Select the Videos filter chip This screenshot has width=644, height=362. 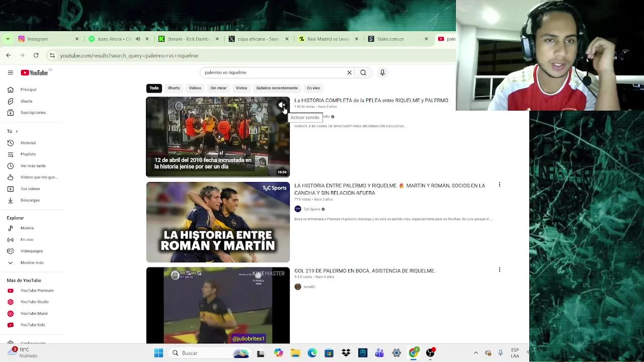click(x=195, y=88)
